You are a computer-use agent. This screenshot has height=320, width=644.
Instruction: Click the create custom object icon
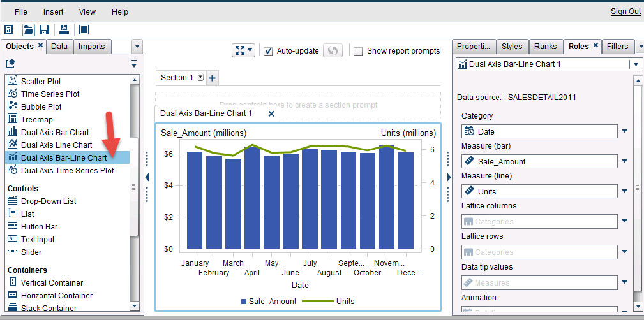tap(10, 63)
